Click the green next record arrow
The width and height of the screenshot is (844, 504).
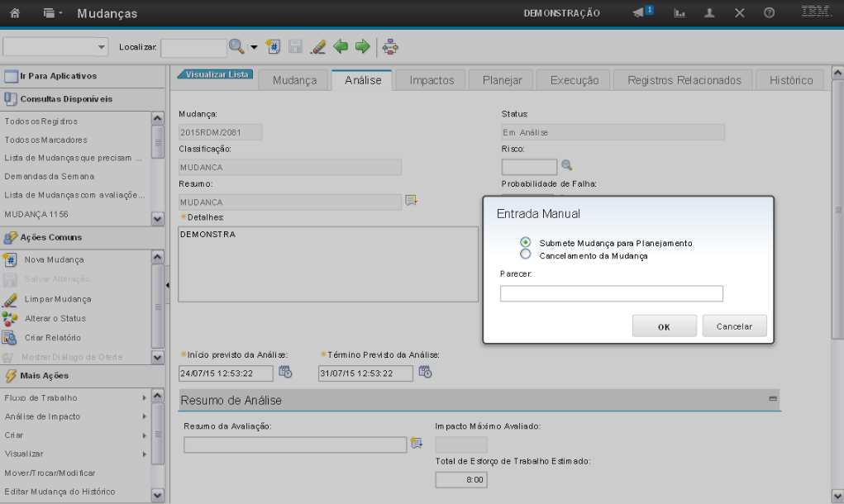(x=361, y=47)
